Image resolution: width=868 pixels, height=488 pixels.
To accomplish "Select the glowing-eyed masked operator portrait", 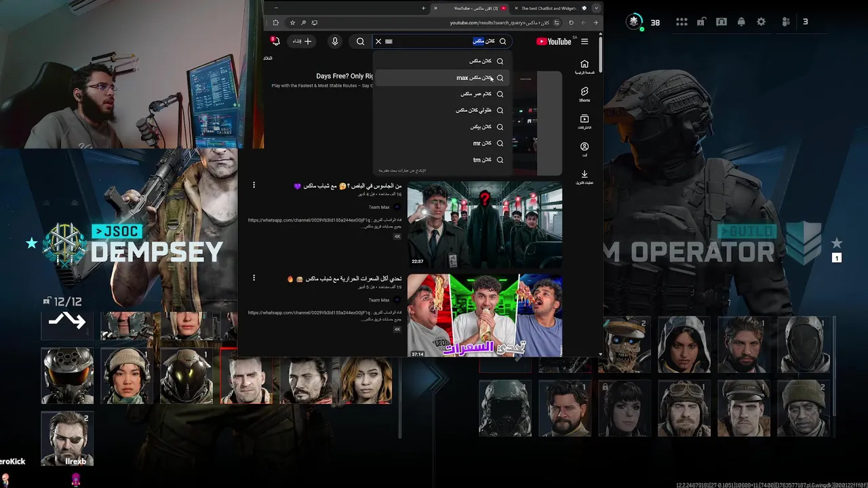I will [x=186, y=375].
